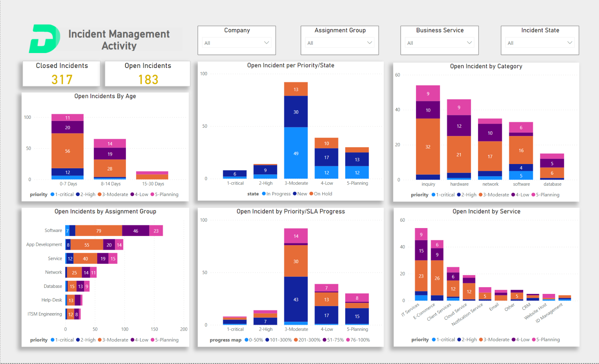599x364 pixels.
Task: Click the In Progress state legend swatch
Action: pyautogui.click(x=264, y=194)
